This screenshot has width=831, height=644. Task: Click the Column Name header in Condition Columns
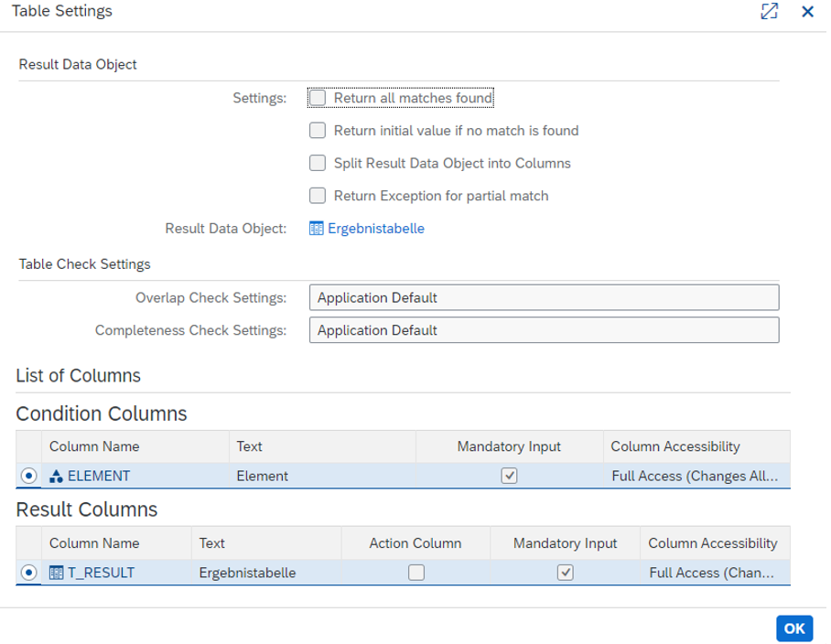click(94, 446)
